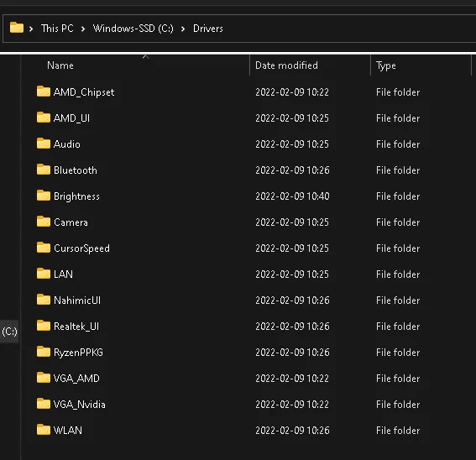Image resolution: width=476 pixels, height=460 pixels.
Task: Click the AMD_UI folder name
Action: point(71,118)
